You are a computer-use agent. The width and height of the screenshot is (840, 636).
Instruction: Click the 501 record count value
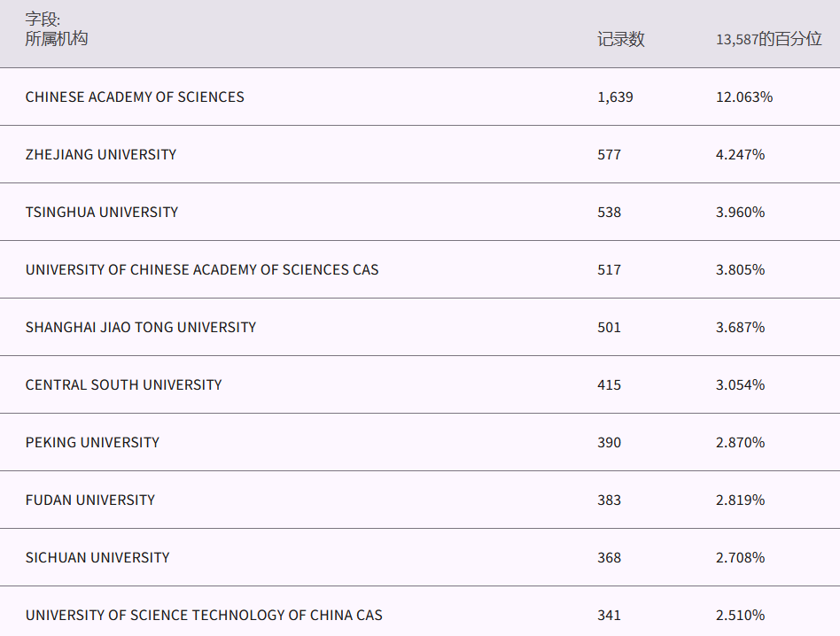click(x=609, y=327)
